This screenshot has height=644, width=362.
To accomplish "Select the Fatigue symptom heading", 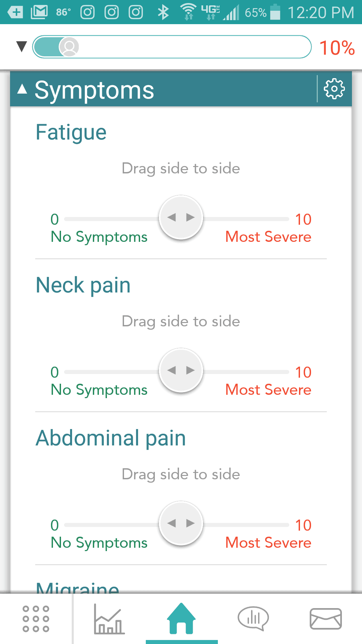I will tap(71, 131).
